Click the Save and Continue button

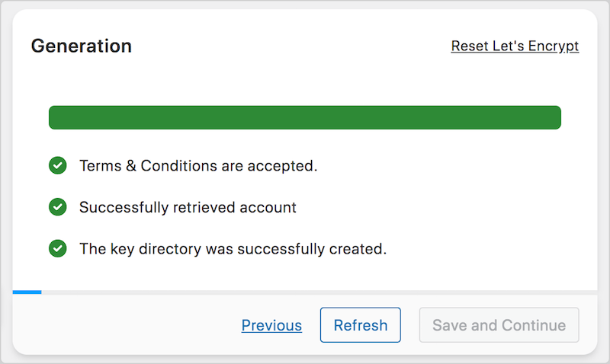click(x=499, y=325)
